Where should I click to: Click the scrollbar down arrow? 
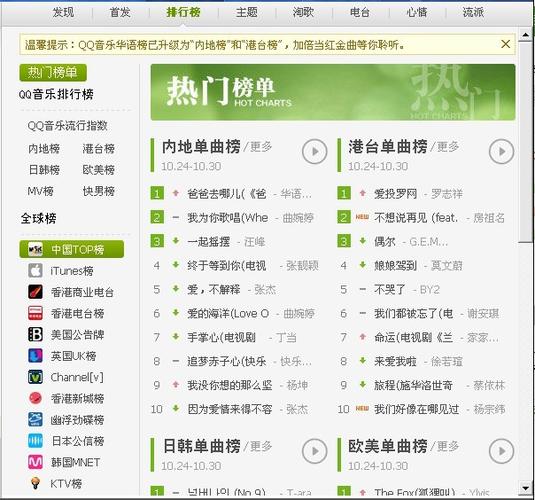526,488
